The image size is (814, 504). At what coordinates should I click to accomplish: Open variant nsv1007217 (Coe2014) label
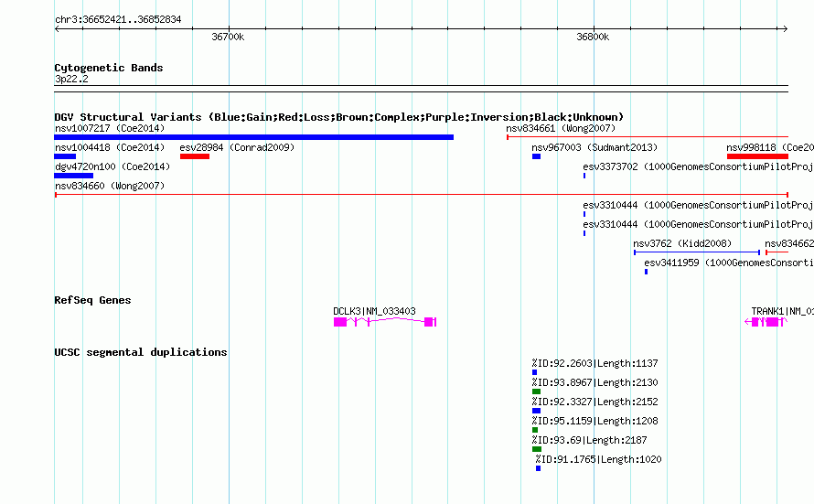point(110,128)
